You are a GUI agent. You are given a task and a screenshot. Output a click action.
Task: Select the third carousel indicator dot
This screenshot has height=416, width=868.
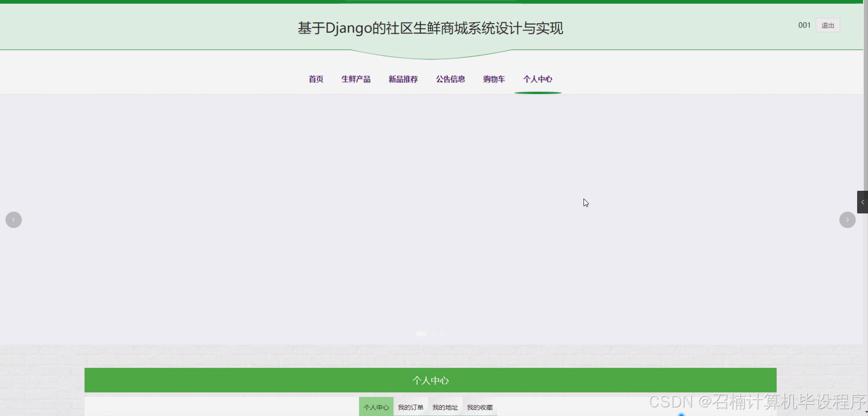443,334
